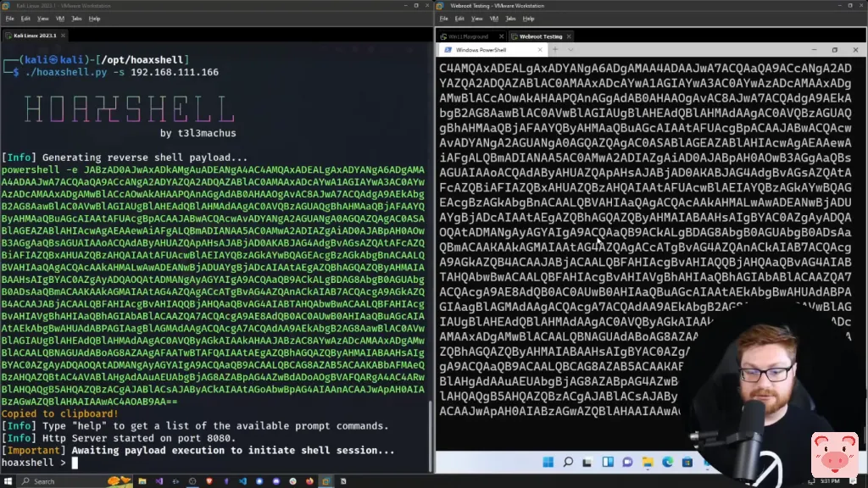Click the 'Copied to clipboard!' line
Viewport: 868px width, 488px height.
[60, 413]
